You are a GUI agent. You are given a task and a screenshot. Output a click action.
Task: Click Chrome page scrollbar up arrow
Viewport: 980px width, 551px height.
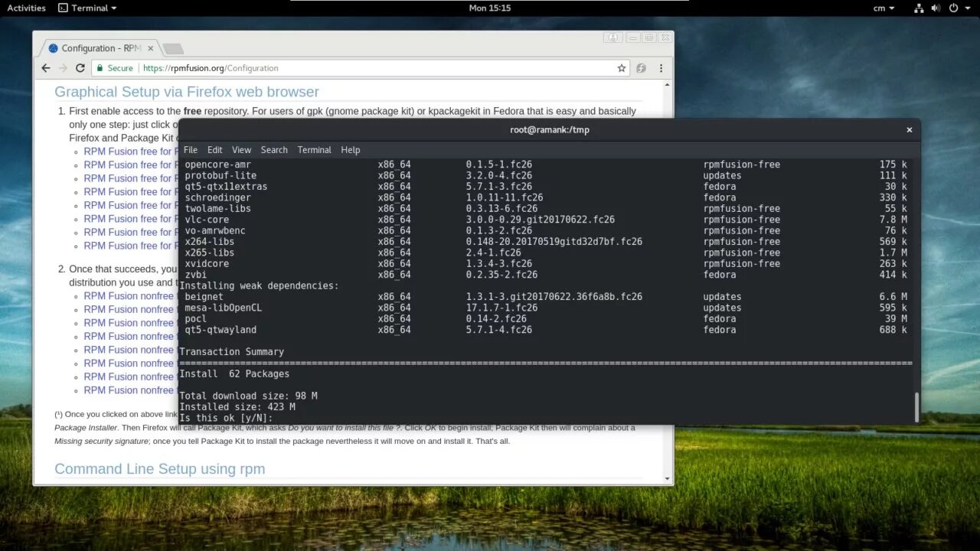pyautogui.click(x=668, y=84)
